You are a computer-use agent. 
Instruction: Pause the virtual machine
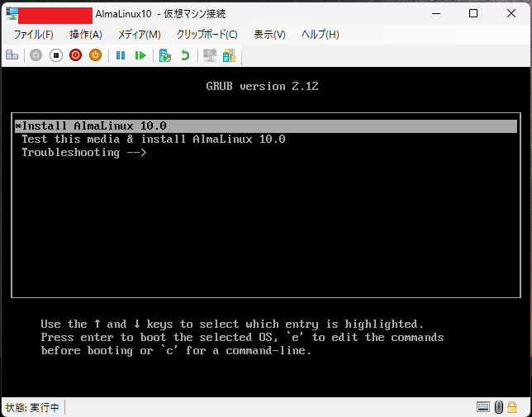click(x=121, y=55)
